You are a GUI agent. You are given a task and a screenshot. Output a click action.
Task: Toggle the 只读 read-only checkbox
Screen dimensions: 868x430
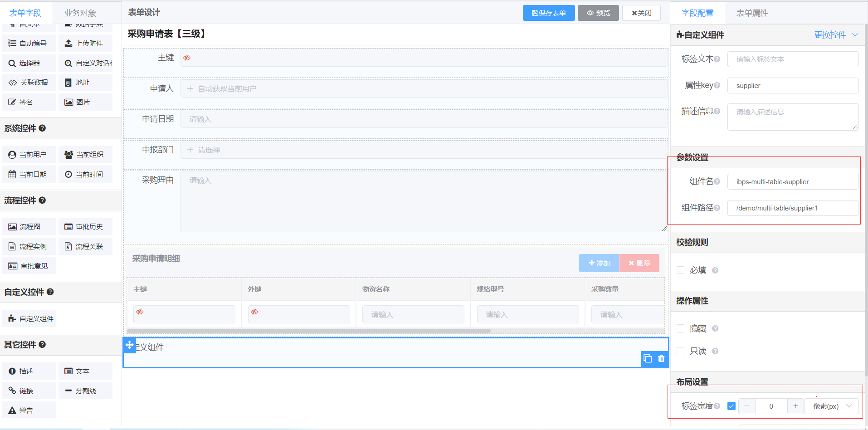(x=680, y=351)
